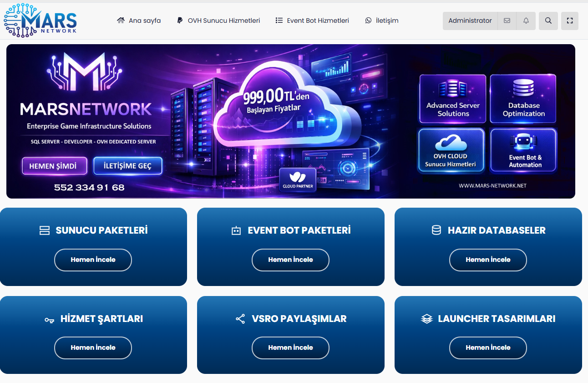Click Hemen İncele under VSRO Paylaşımlar
The width and height of the screenshot is (588, 383).
point(290,348)
